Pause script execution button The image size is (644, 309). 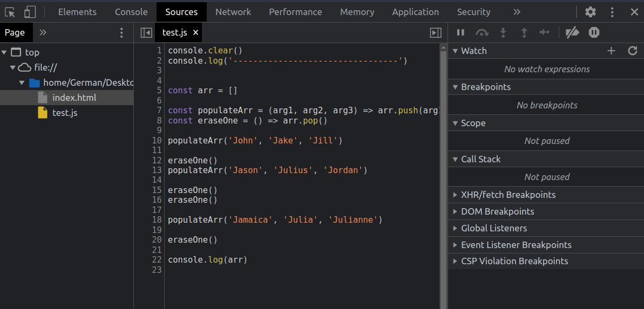[460, 33]
